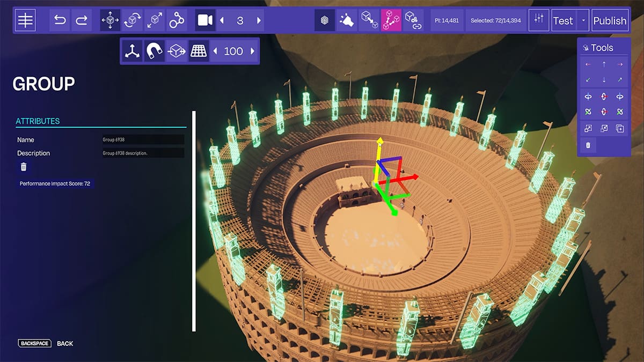Image resolution: width=644 pixels, height=362 pixels.
Task: Open the audio mixer settings icon
Action: click(538, 20)
